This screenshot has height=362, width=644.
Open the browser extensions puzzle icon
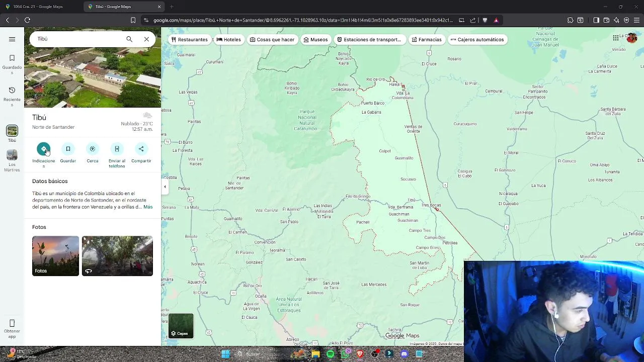pos(570,20)
